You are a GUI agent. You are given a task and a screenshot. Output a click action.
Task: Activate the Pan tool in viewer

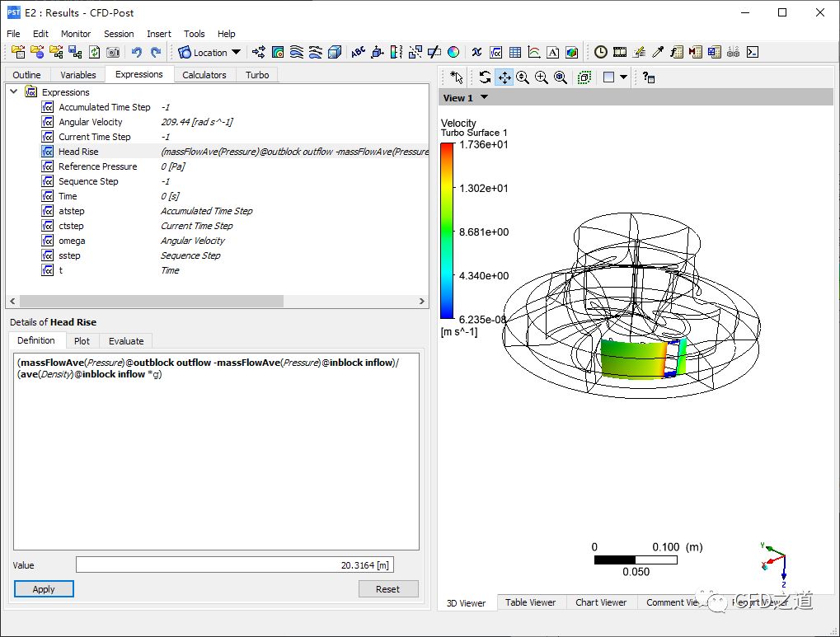(504, 77)
